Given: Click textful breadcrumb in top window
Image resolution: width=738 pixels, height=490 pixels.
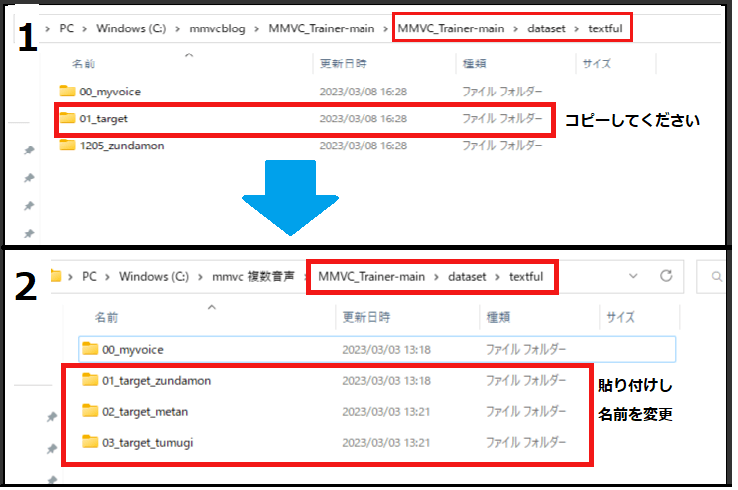Looking at the screenshot, I should tap(605, 28).
